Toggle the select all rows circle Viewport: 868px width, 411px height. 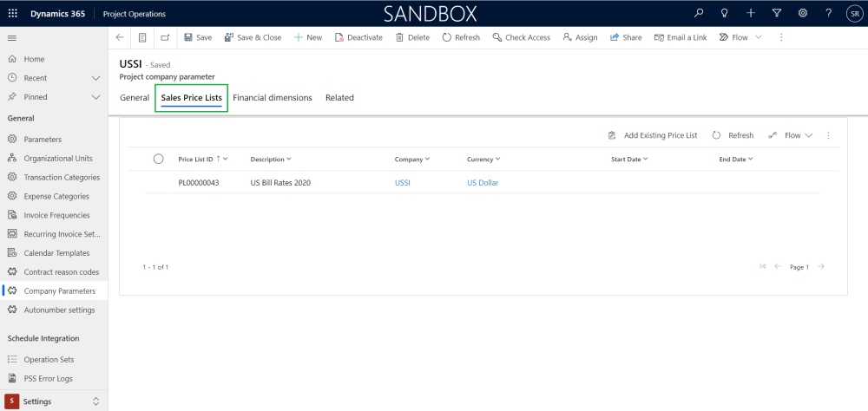pyautogui.click(x=158, y=160)
